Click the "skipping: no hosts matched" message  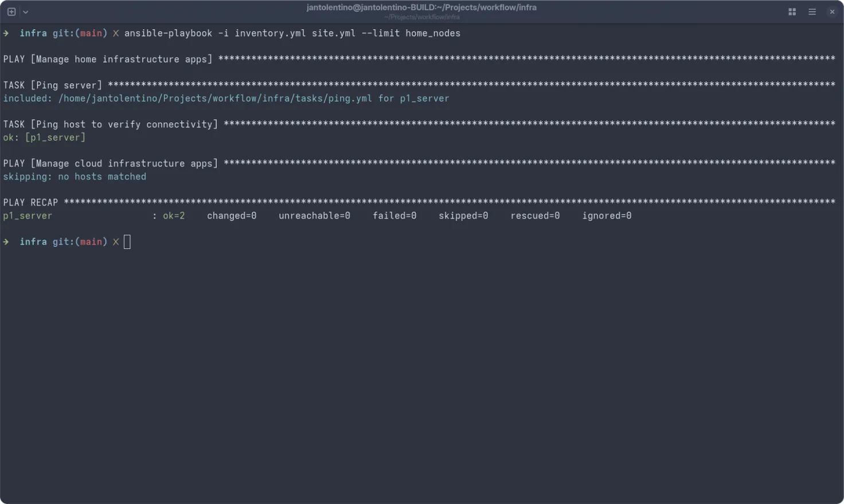pos(75,177)
